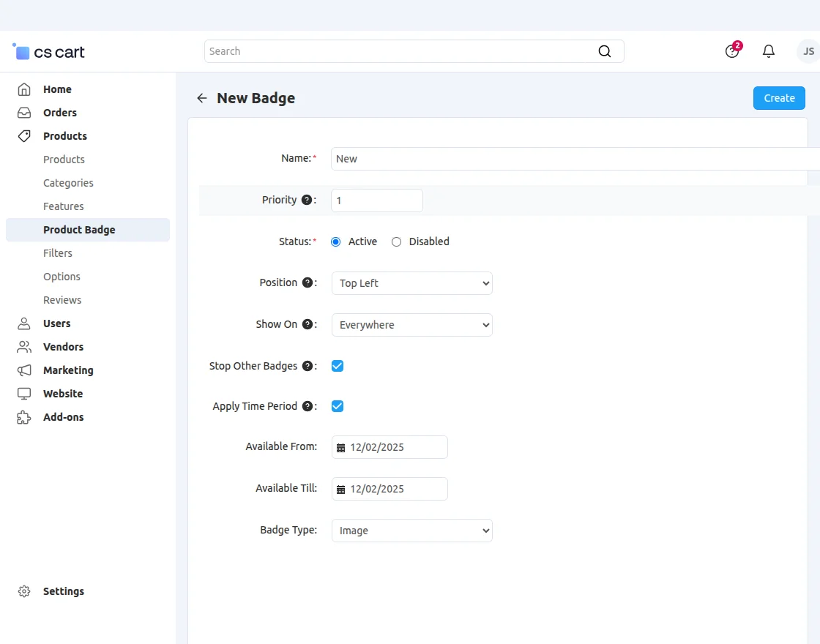Click the Priority help question mark icon
820x644 pixels.
(307, 200)
